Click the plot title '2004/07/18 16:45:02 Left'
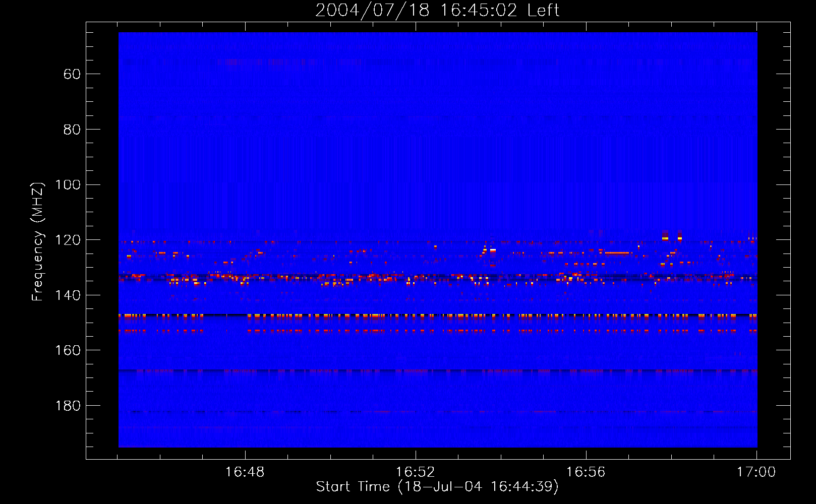816x504 pixels. [437, 11]
